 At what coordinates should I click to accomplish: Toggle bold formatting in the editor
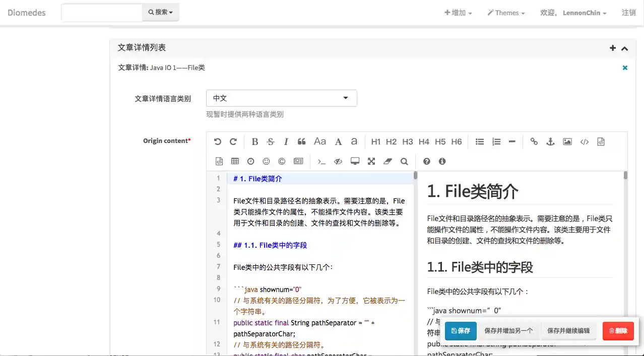click(254, 141)
